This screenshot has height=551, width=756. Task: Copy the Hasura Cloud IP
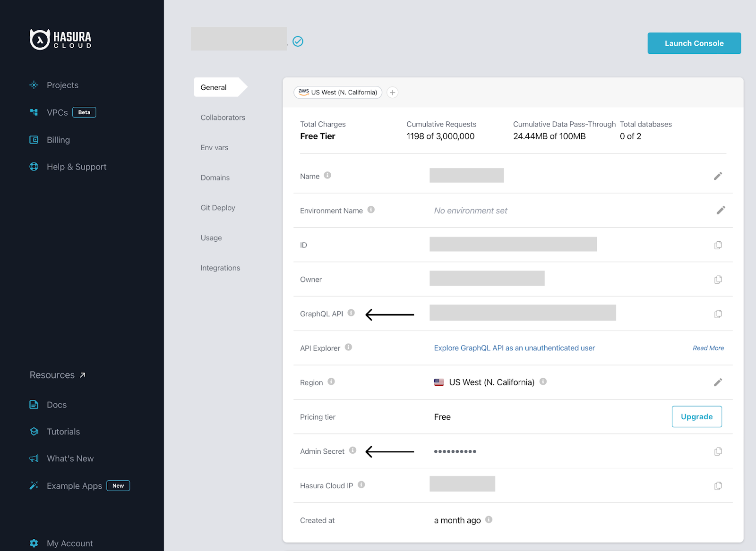coord(718,486)
